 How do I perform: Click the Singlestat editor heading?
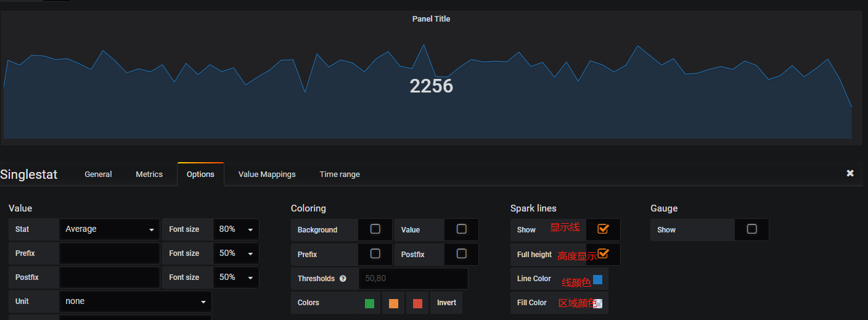pos(29,174)
